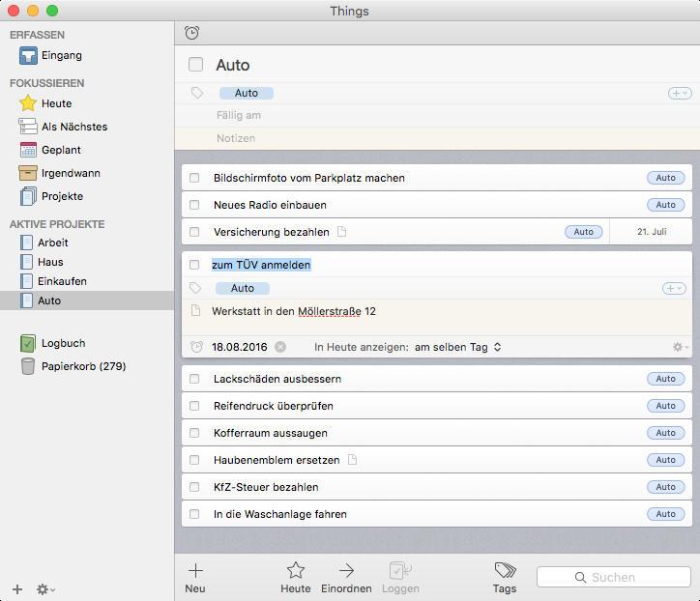This screenshot has height=601, width=700.
Task: Click Auto tag on KfZ-Steuer bezahlen
Action: coord(665,487)
